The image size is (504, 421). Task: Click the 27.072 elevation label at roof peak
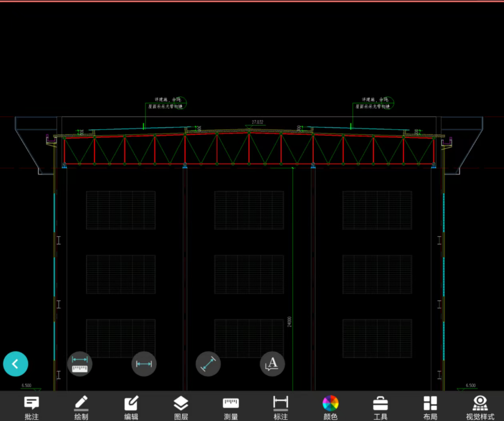pyautogui.click(x=257, y=122)
